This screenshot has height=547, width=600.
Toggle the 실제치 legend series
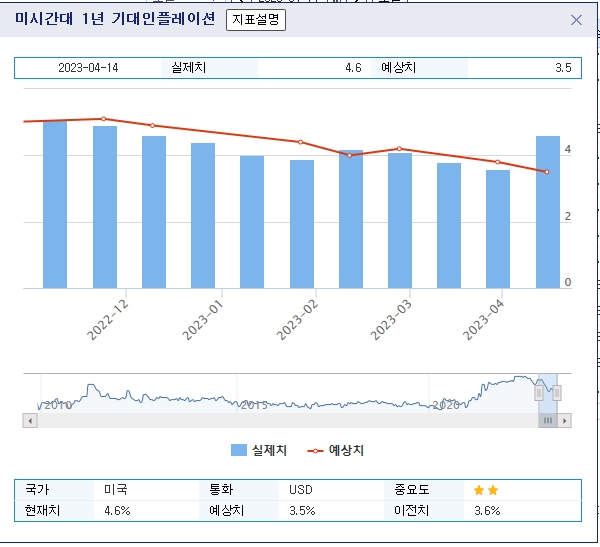pos(259,450)
